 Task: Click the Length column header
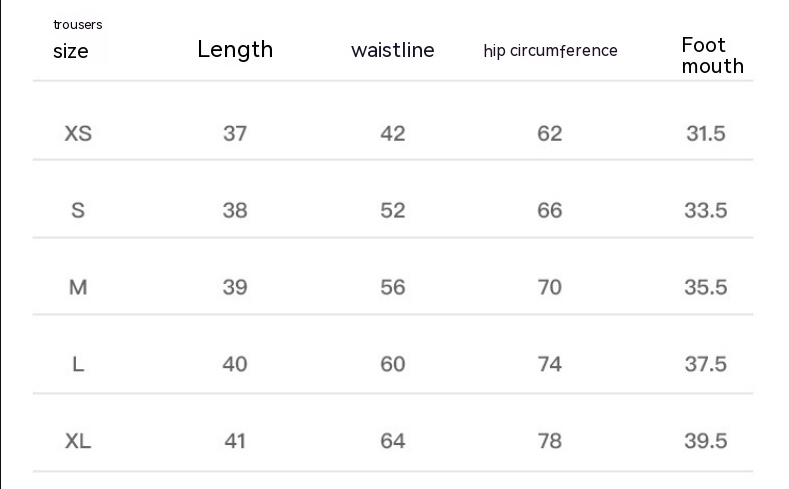(235, 50)
